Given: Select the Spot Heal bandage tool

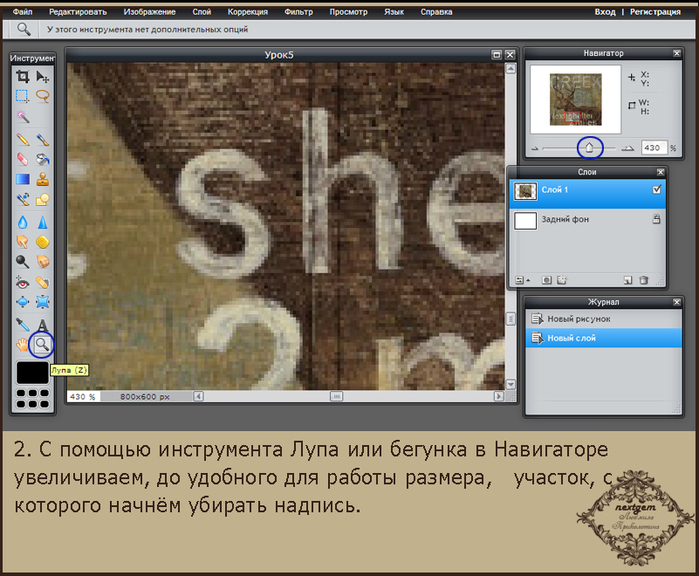Looking at the screenshot, I should coord(43,282).
